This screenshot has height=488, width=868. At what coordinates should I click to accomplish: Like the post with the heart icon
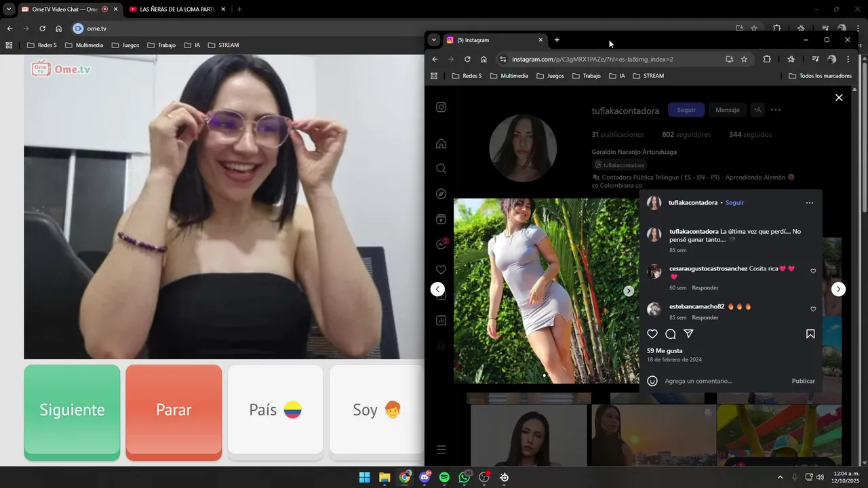[652, 334]
